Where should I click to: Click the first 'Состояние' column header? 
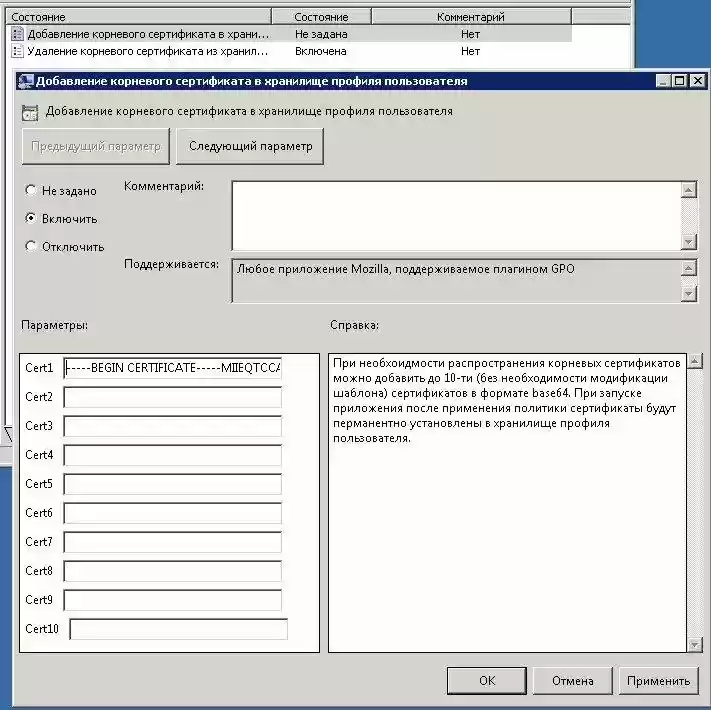139,17
